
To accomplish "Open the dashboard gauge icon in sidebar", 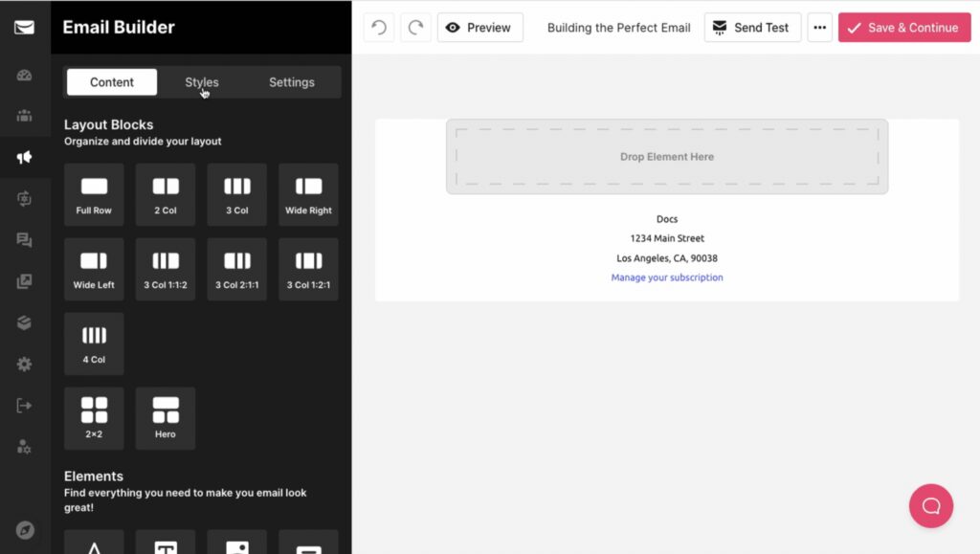I will tap(25, 76).
